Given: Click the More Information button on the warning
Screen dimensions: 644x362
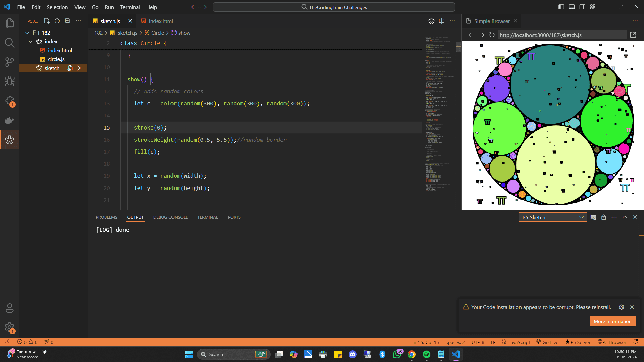Looking at the screenshot, I should point(612,321).
